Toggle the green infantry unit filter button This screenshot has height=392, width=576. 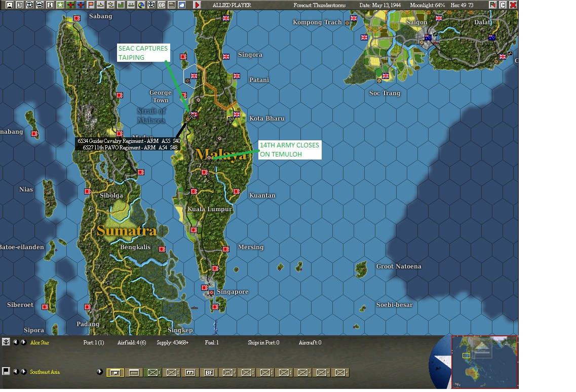[153, 373]
